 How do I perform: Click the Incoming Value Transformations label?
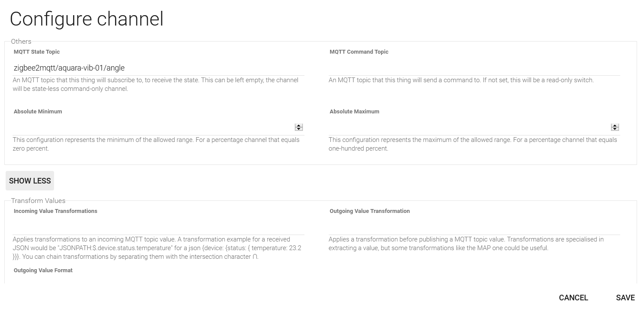(55, 211)
